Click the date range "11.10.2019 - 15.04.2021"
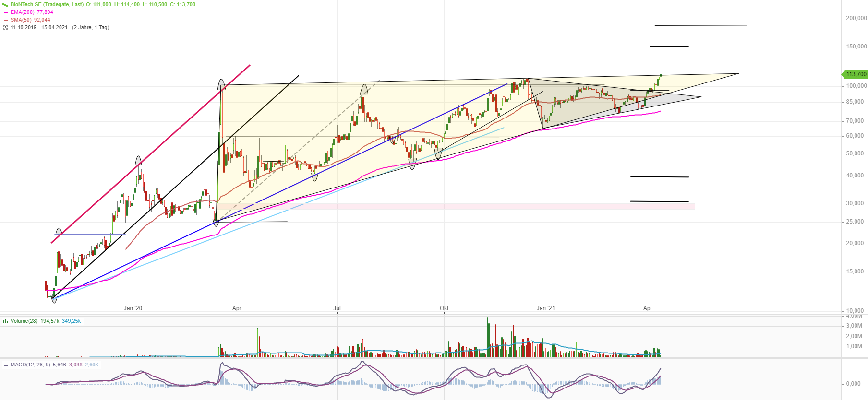This screenshot has width=868, height=400. tap(39, 27)
